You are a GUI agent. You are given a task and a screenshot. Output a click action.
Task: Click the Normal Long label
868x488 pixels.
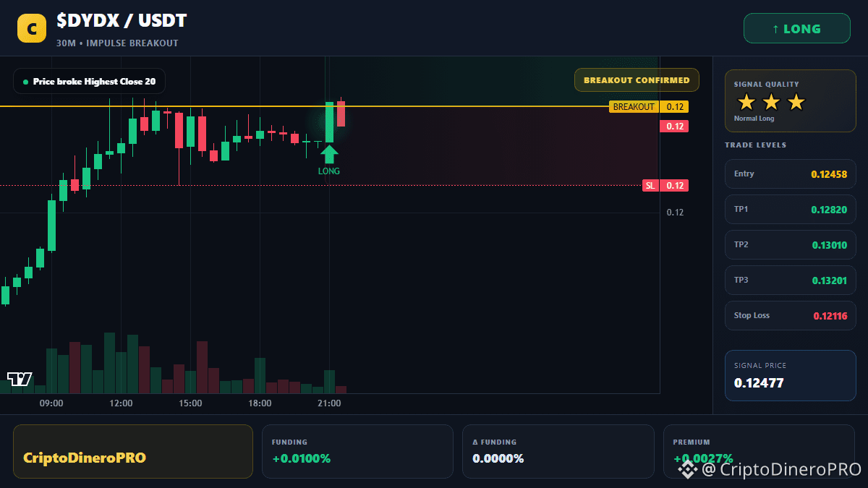[x=754, y=119]
